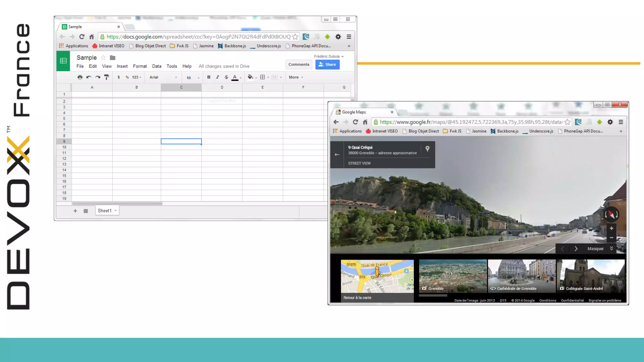The width and height of the screenshot is (644, 362).
Task: Click the fill color bucket icon
Action: 250,77
